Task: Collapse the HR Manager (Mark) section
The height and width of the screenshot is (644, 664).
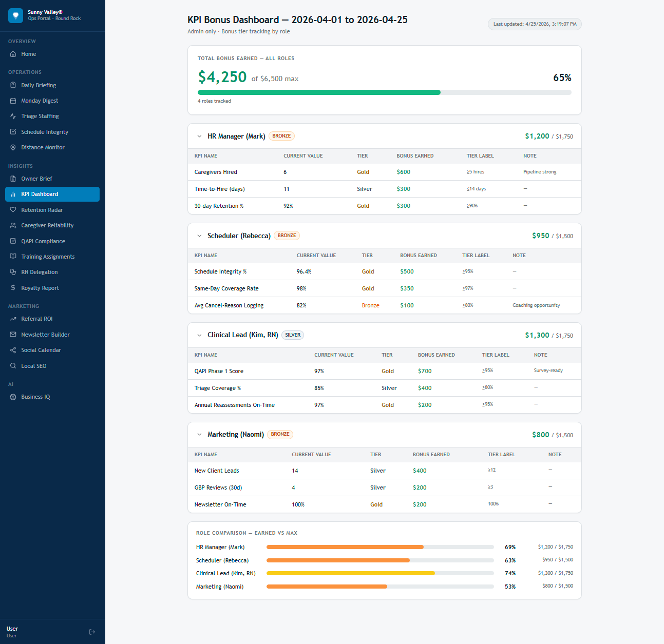Action: (200, 136)
